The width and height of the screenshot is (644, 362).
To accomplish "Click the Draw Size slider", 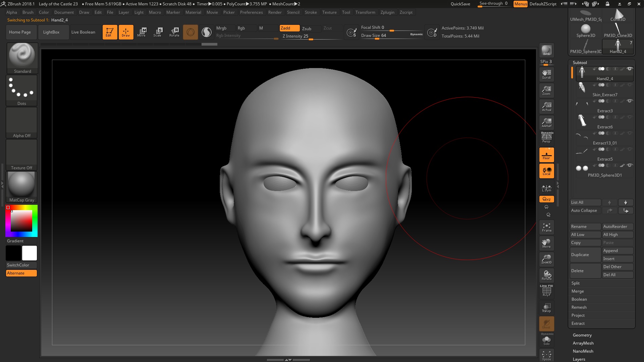I will click(392, 36).
